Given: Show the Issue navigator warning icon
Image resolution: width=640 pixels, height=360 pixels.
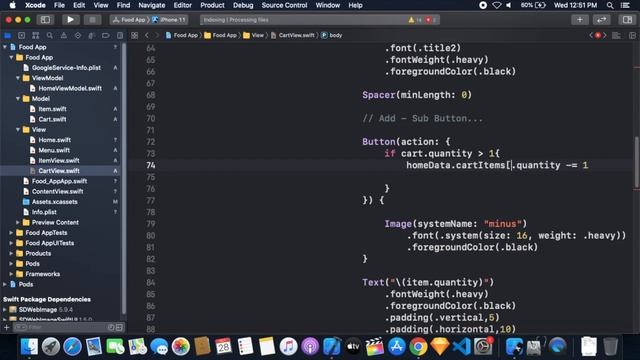Looking at the screenshot, I should (64, 36).
